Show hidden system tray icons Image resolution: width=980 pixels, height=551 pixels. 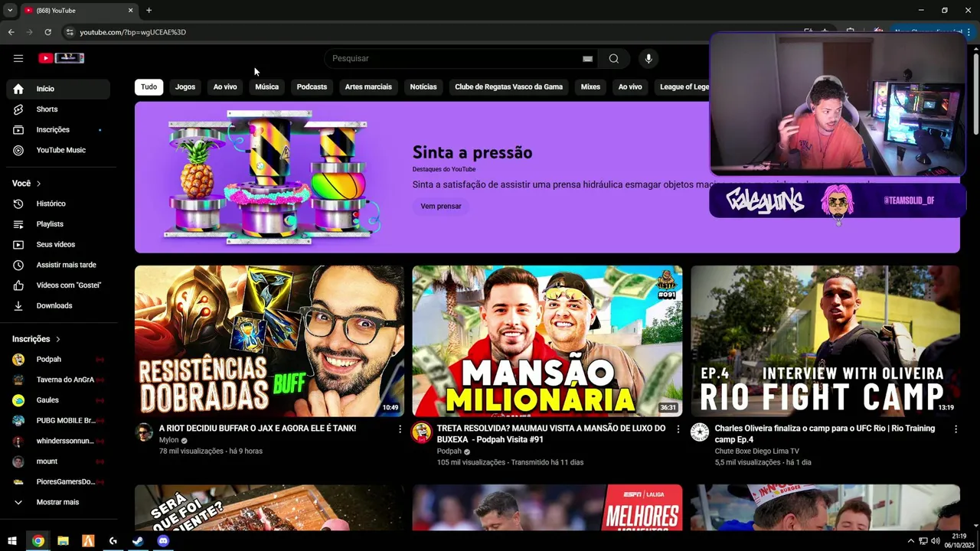point(910,541)
